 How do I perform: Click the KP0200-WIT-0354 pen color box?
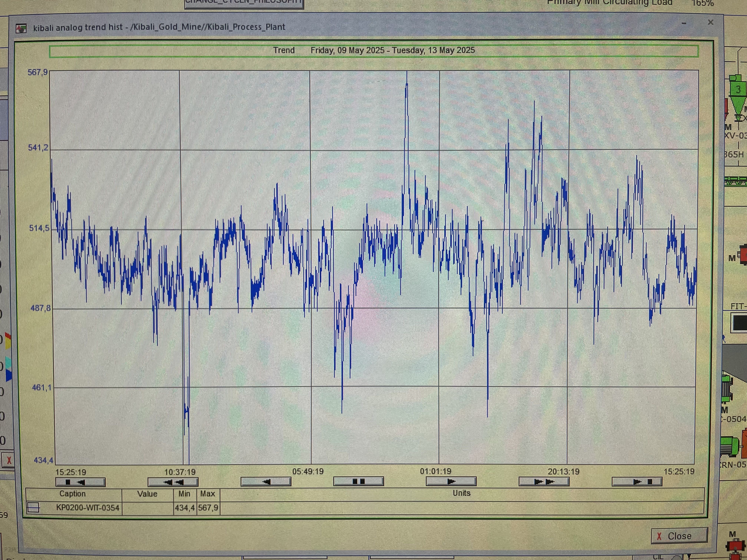point(33,507)
